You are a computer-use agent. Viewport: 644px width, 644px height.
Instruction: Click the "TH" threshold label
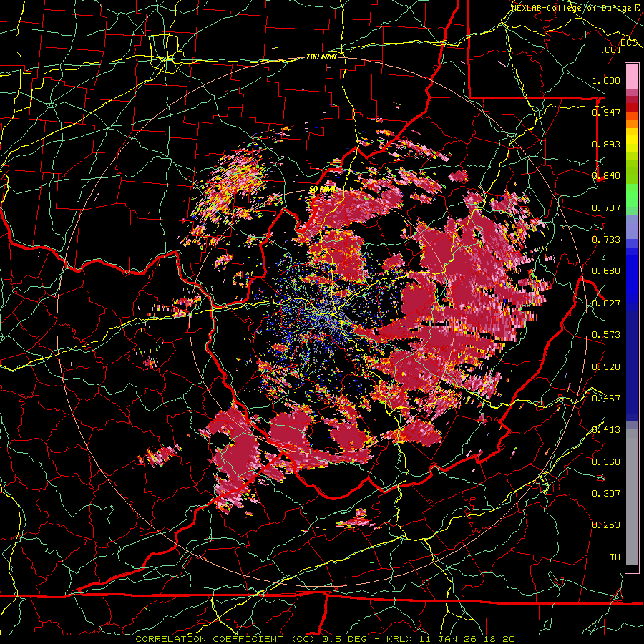click(x=615, y=557)
